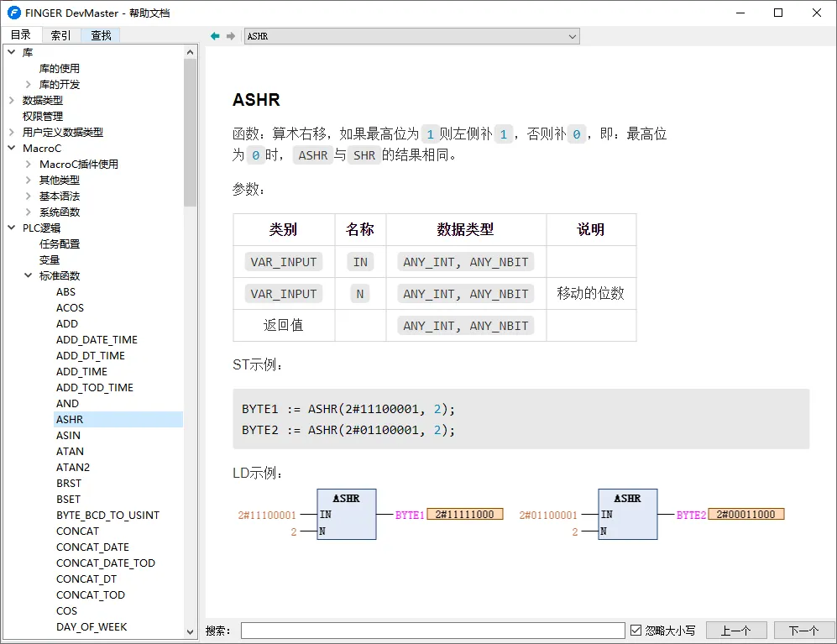837x644 pixels.
Task: Click the back navigation arrow
Action: (215, 36)
